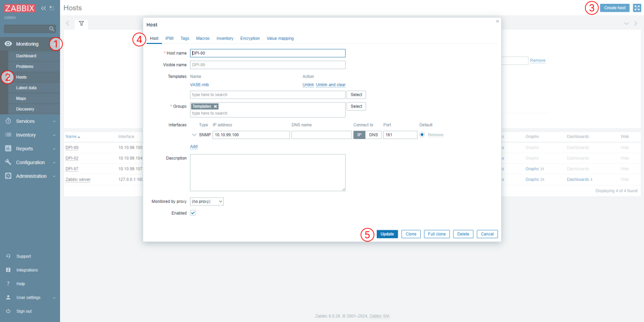Open the Latest data menu item

point(26,87)
